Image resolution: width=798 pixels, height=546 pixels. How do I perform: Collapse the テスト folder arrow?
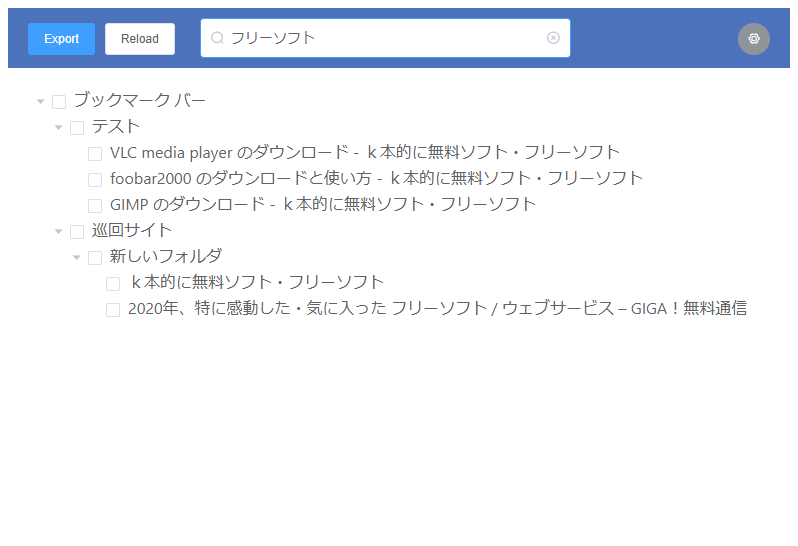[59, 127]
